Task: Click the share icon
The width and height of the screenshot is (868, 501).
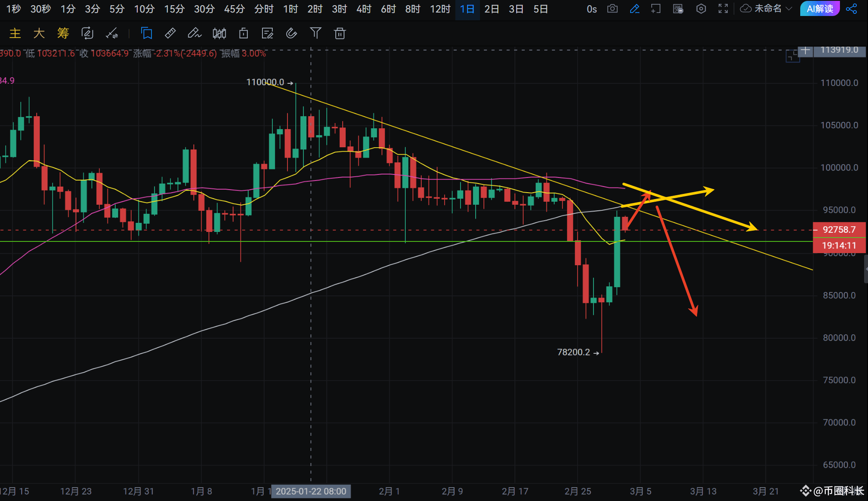Action: (851, 9)
